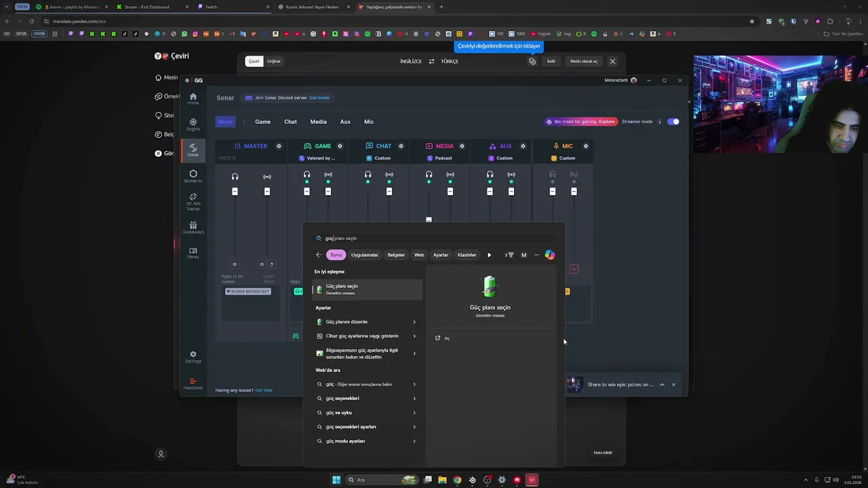Switch to Chat tab in Sonar
The height and width of the screenshot is (488, 868).
(290, 122)
